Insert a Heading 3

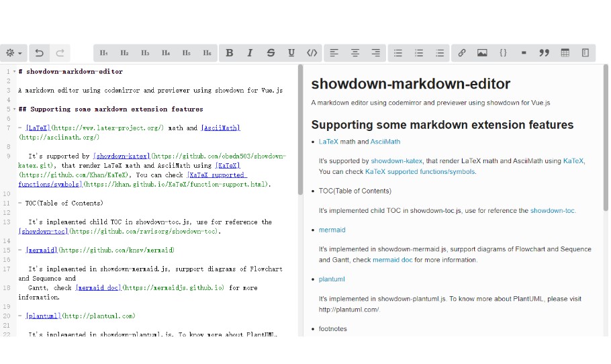[145, 53]
